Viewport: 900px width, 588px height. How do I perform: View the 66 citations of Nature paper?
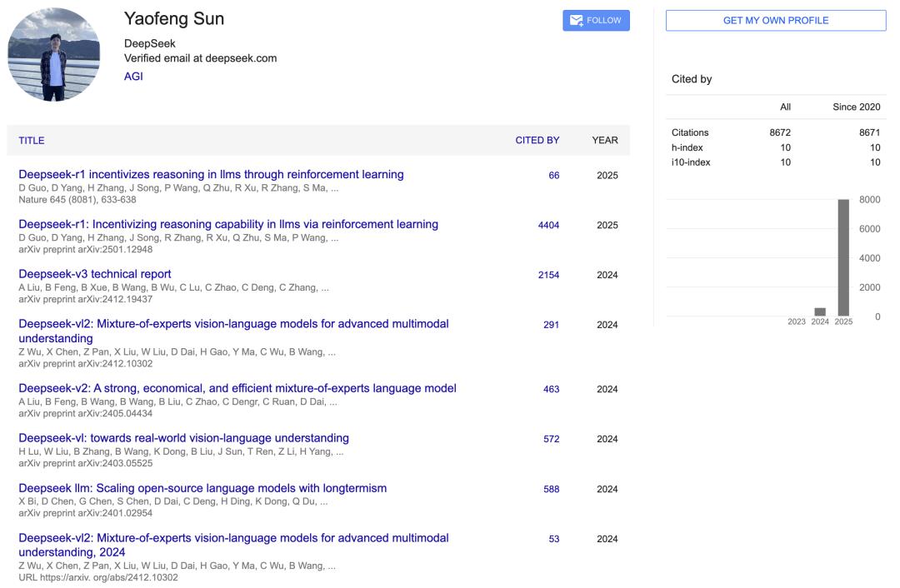[553, 176]
